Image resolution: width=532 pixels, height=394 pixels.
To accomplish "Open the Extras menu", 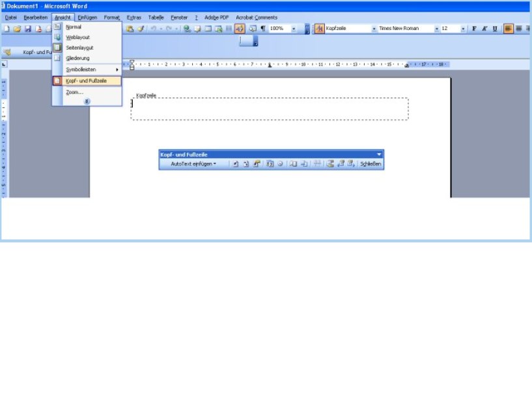I will 133,18.
